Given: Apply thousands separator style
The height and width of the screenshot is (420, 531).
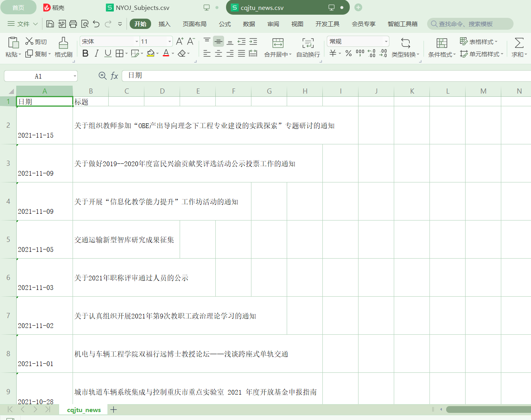Looking at the screenshot, I should click(360, 53).
